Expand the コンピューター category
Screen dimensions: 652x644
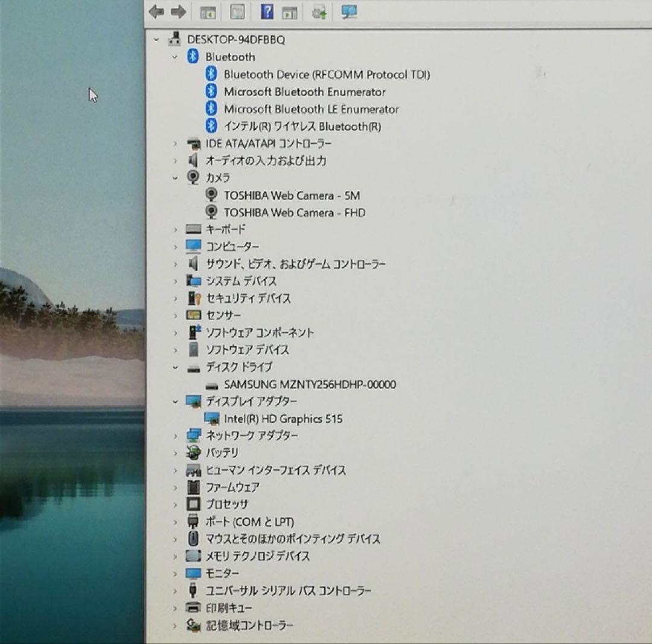coord(175,246)
